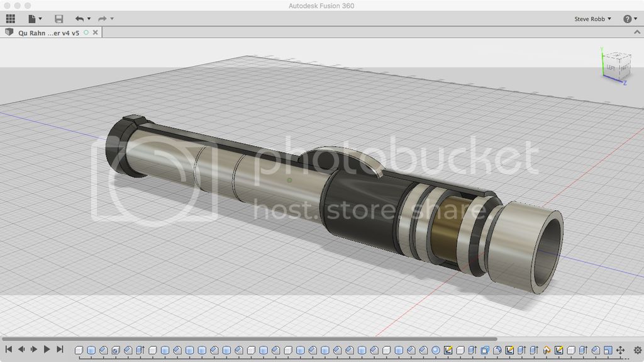644x362 pixels.
Task: Open the data panel grid icon
Action: 10,18
